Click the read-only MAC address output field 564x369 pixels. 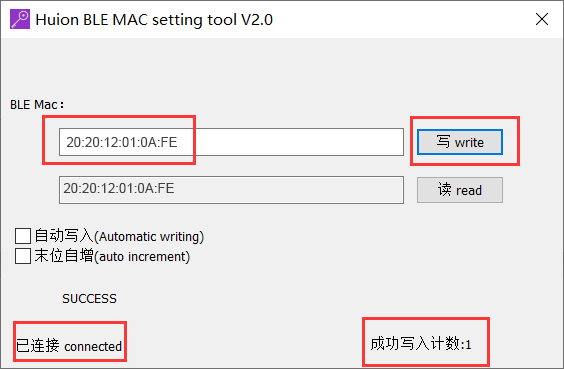tap(231, 190)
